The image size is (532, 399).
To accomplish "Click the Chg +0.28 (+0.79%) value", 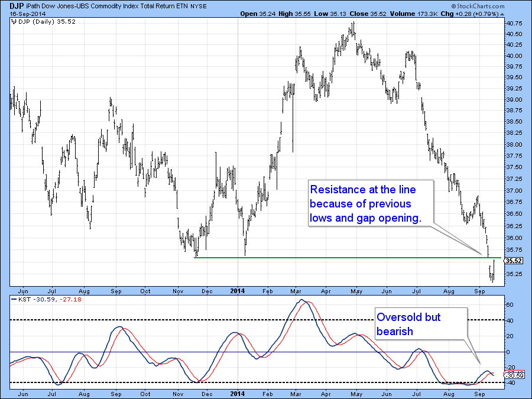I will 469,14.
